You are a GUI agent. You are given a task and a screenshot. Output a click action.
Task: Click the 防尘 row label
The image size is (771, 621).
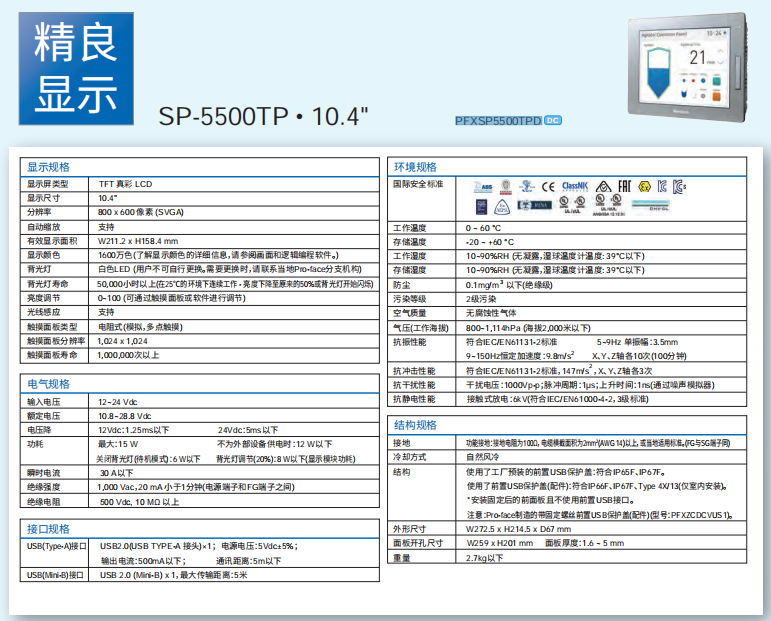coord(402,285)
